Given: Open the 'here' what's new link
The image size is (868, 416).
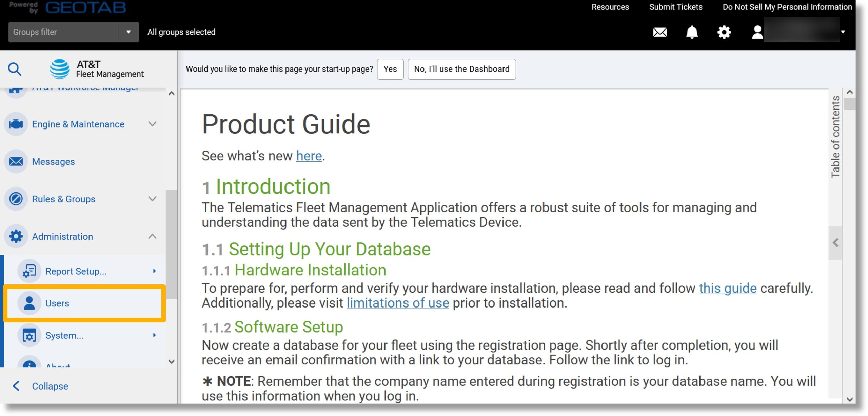Looking at the screenshot, I should pos(309,156).
